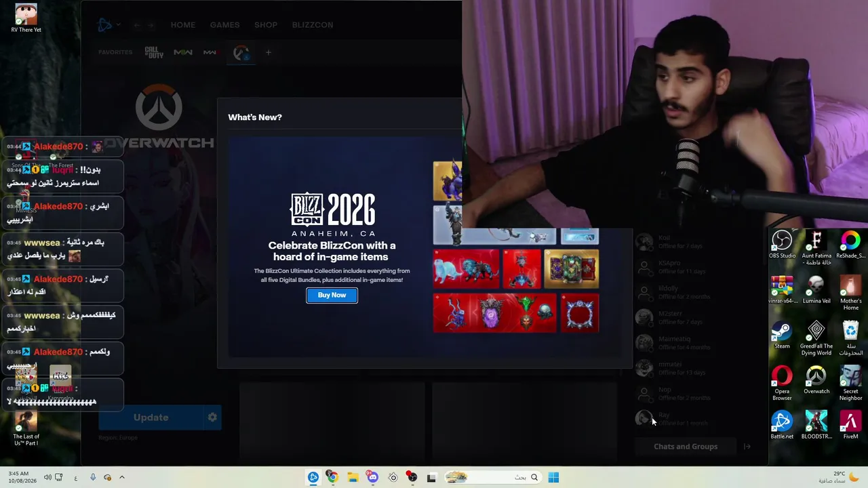Open Chats and Groups panel

pyautogui.click(x=686, y=447)
